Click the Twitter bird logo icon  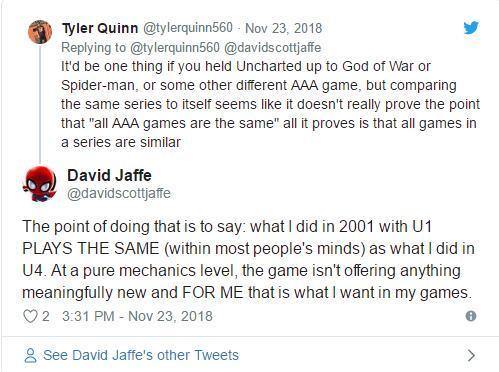pos(471,28)
